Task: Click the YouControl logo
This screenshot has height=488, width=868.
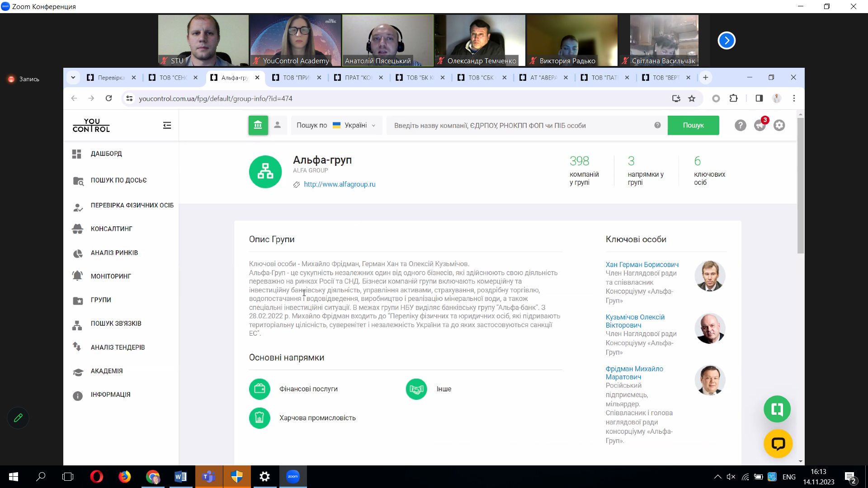Action: tap(91, 125)
